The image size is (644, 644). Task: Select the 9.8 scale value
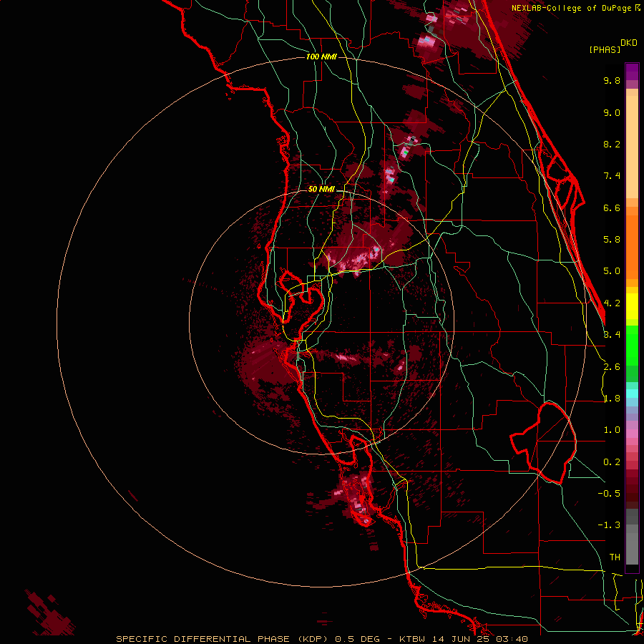pos(612,80)
